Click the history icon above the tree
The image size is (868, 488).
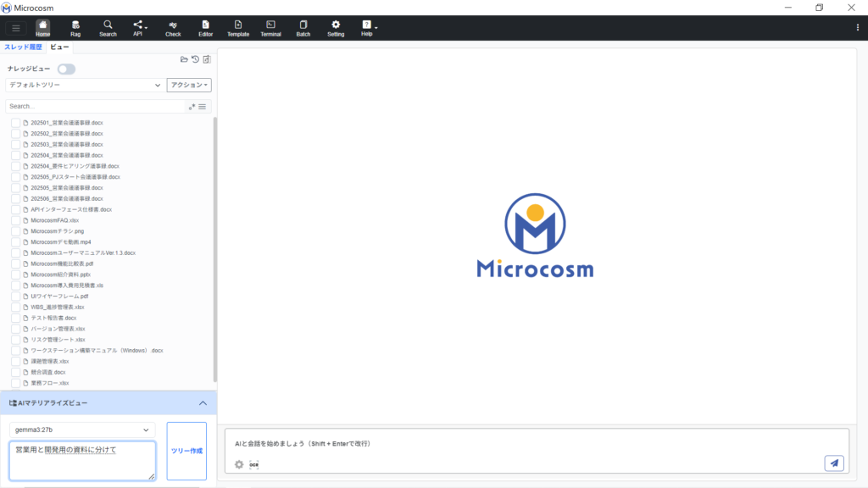coord(196,59)
